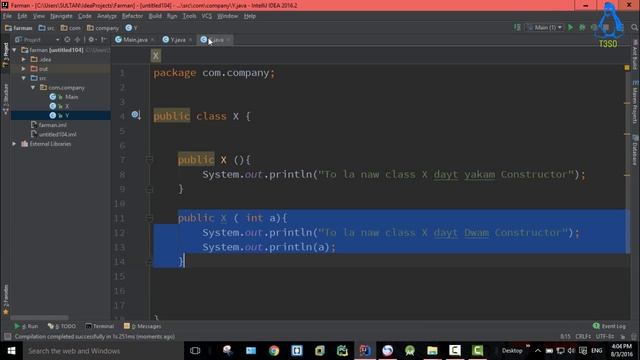Open the Task View icon on the taskbar
This screenshot has height=360, width=640.
pyautogui.click(x=195, y=351)
